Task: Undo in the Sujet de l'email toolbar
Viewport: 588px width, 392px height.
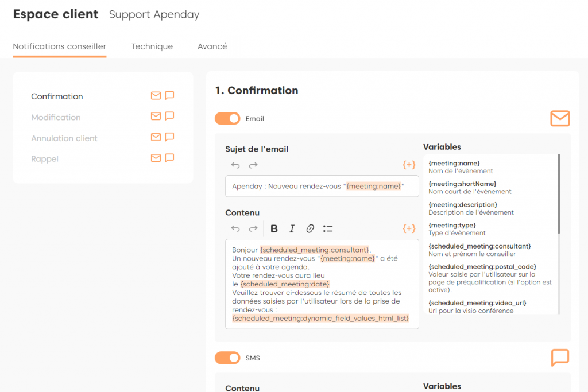Action: (x=235, y=165)
